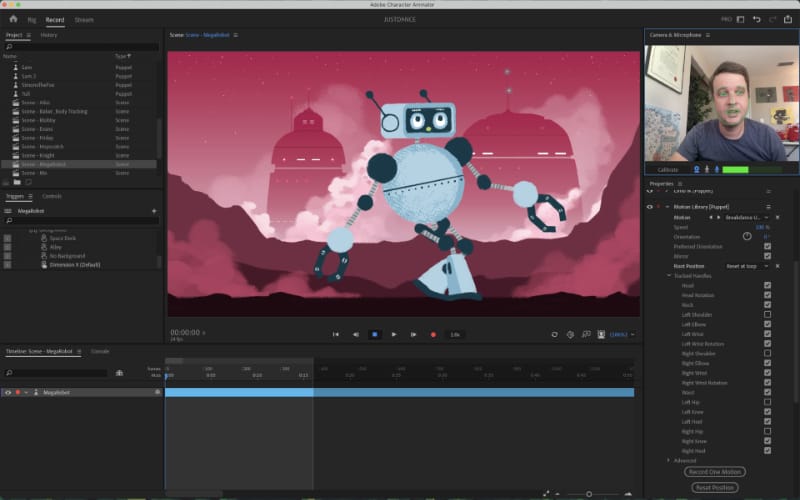This screenshot has width=800, height=500.
Task: Click the Record One Motion button
Action: (x=715, y=472)
